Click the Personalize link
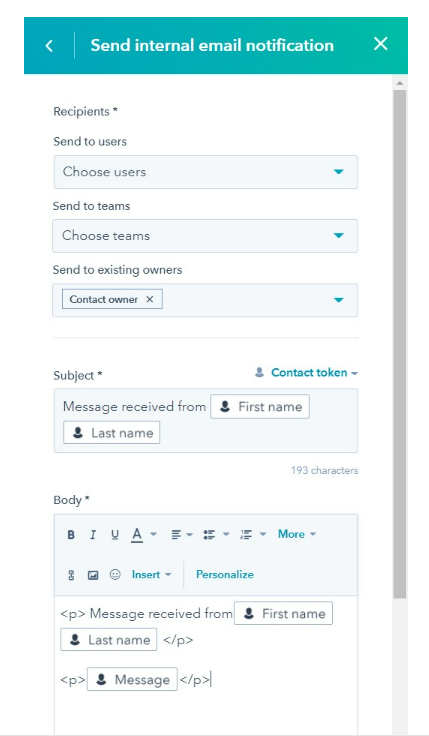 (225, 575)
